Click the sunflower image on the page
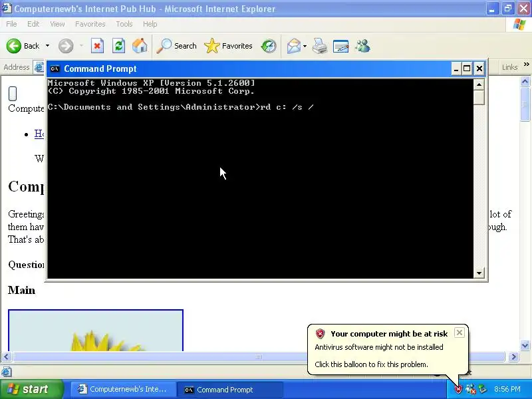The image size is (532, 399). [x=96, y=330]
